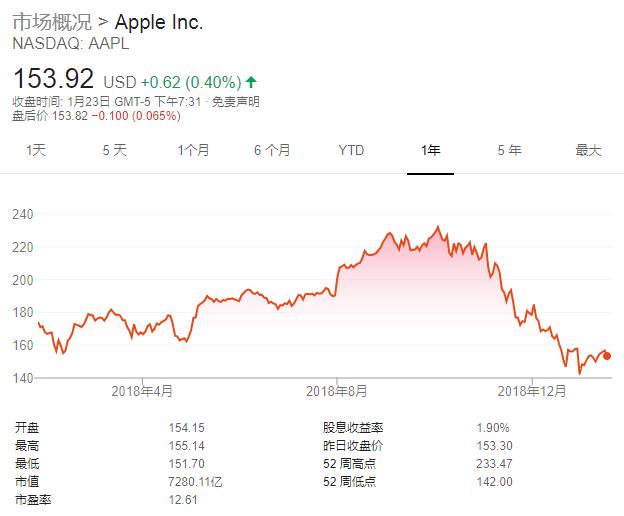
Task: Select the YTD tab
Action: pyautogui.click(x=351, y=150)
